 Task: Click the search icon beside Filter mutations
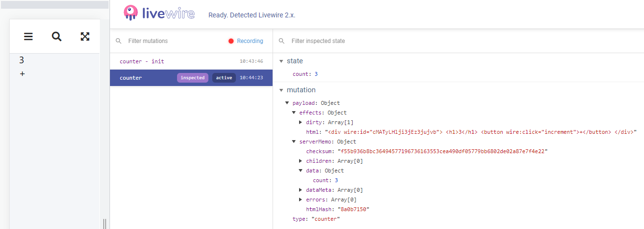(119, 41)
